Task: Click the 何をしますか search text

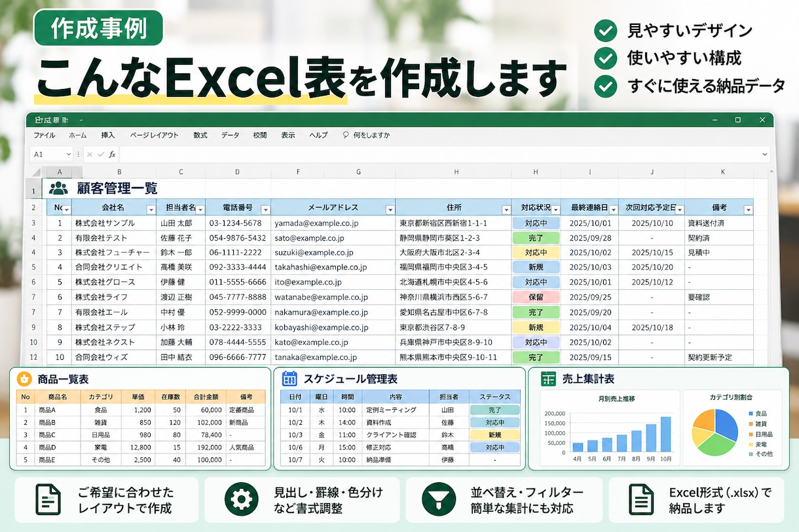Action: coord(371,135)
